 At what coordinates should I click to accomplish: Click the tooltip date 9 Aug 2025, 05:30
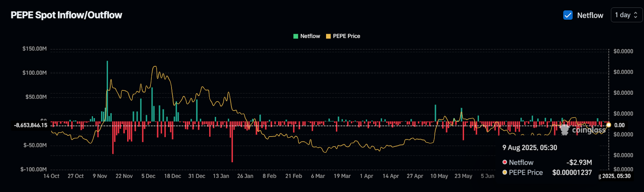(530, 147)
